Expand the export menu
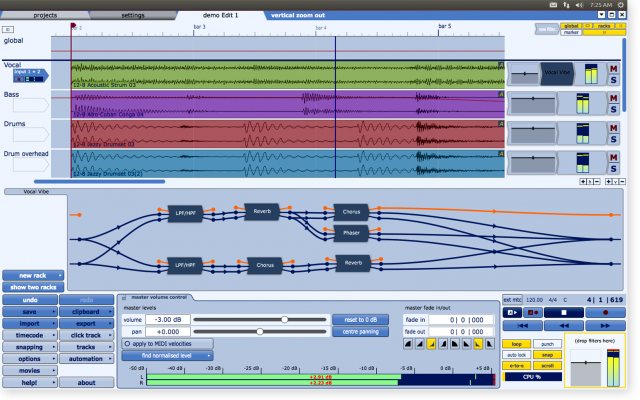This screenshot has height=400, width=640. 87,324
